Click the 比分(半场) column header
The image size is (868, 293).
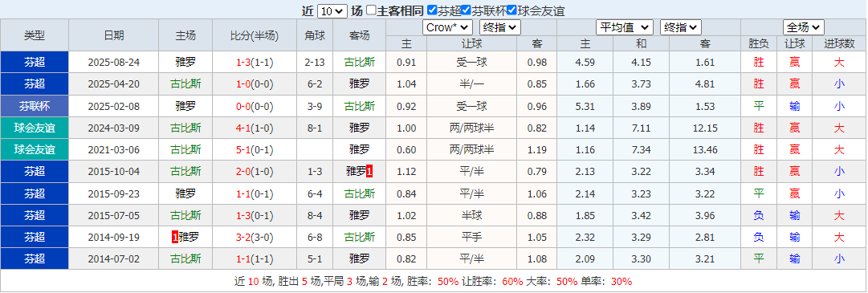255,36
